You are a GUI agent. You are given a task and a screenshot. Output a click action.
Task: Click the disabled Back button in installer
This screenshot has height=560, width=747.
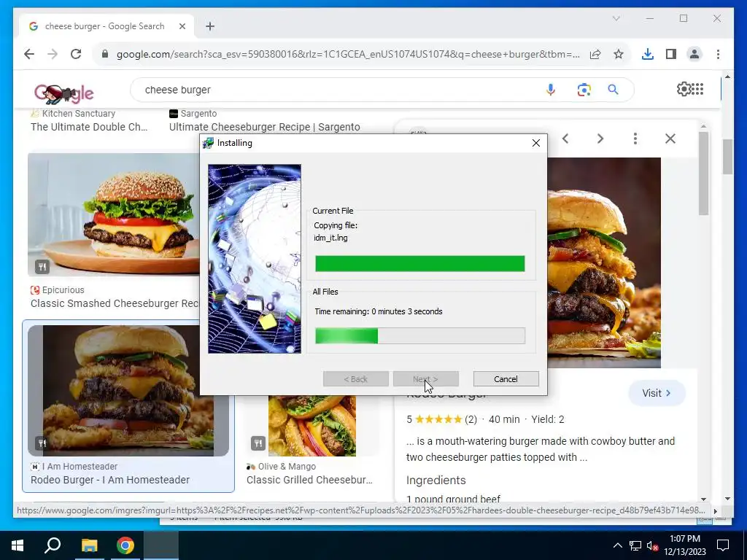tap(356, 379)
